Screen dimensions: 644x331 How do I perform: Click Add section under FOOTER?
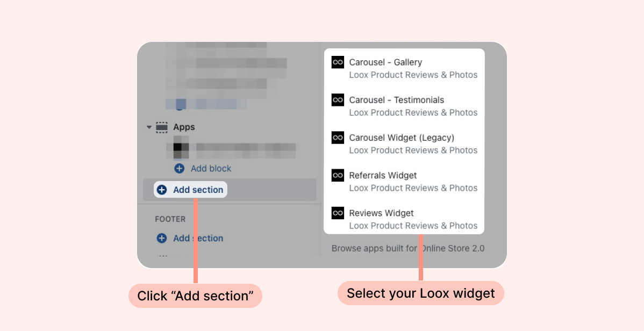[198, 238]
